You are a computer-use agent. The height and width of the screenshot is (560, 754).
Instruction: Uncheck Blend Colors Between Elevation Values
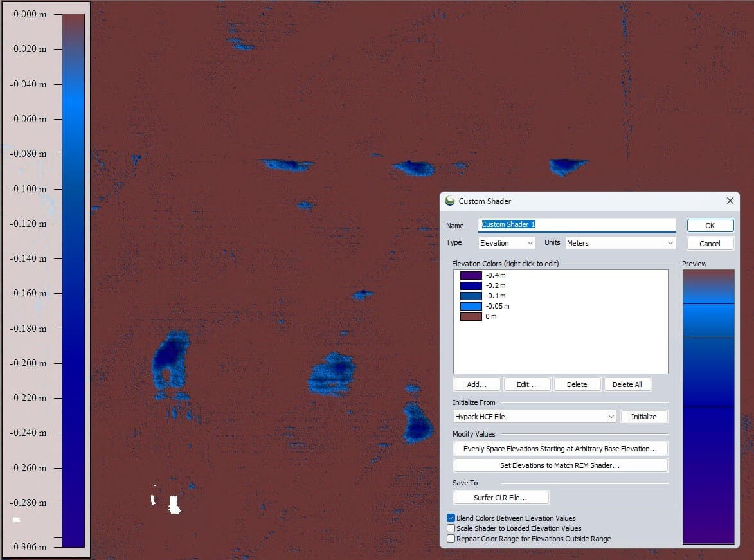tap(451, 518)
